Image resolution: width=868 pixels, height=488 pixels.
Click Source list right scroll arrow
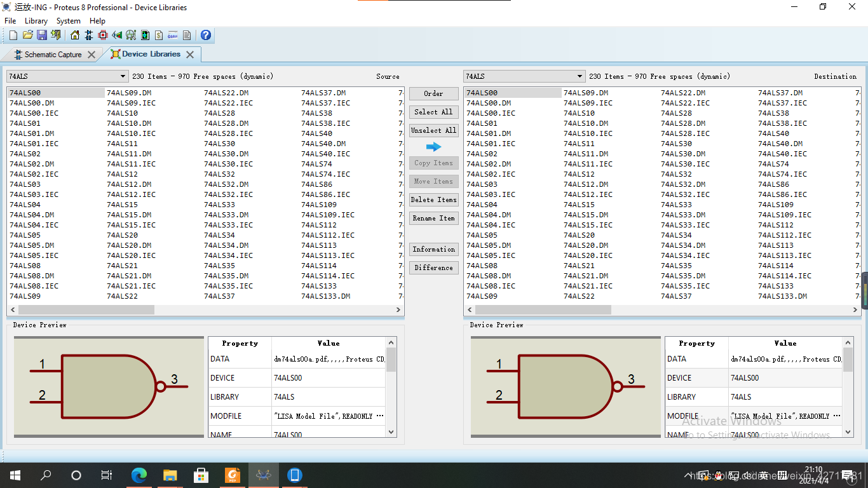(399, 310)
